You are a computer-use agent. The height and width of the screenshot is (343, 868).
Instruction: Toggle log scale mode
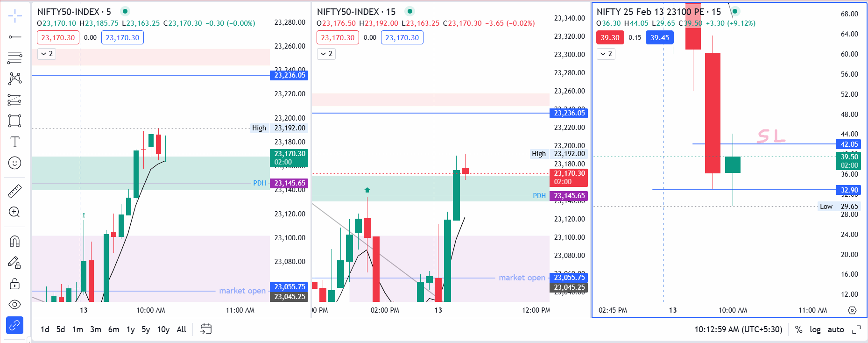click(815, 329)
